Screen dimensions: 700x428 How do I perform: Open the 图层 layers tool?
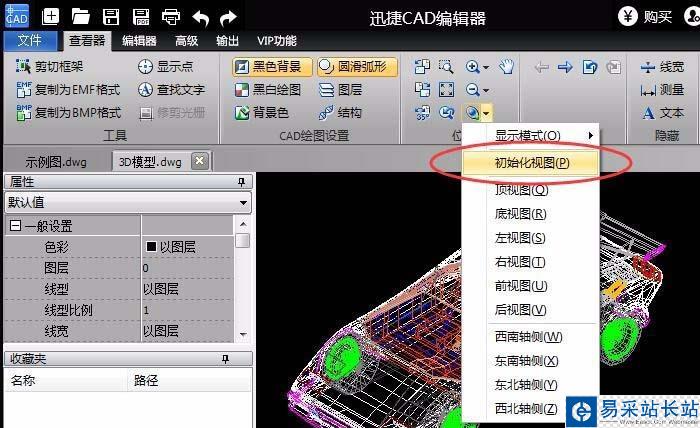[340, 90]
